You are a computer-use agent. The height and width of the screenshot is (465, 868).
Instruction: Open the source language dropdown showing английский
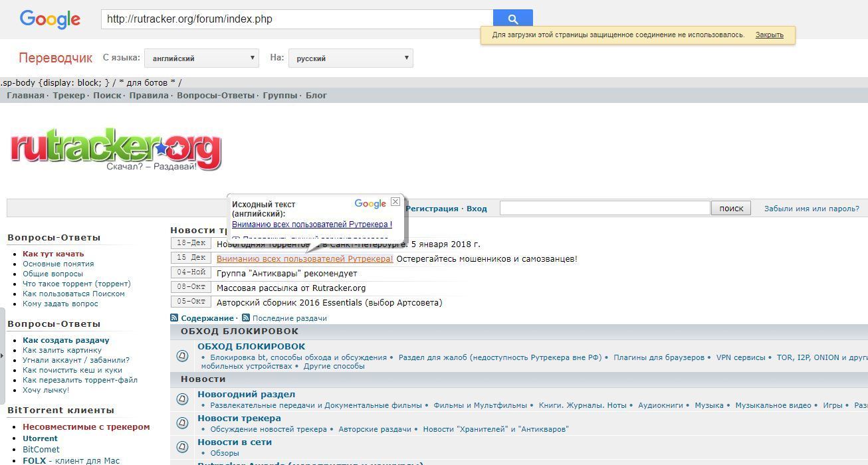point(201,58)
